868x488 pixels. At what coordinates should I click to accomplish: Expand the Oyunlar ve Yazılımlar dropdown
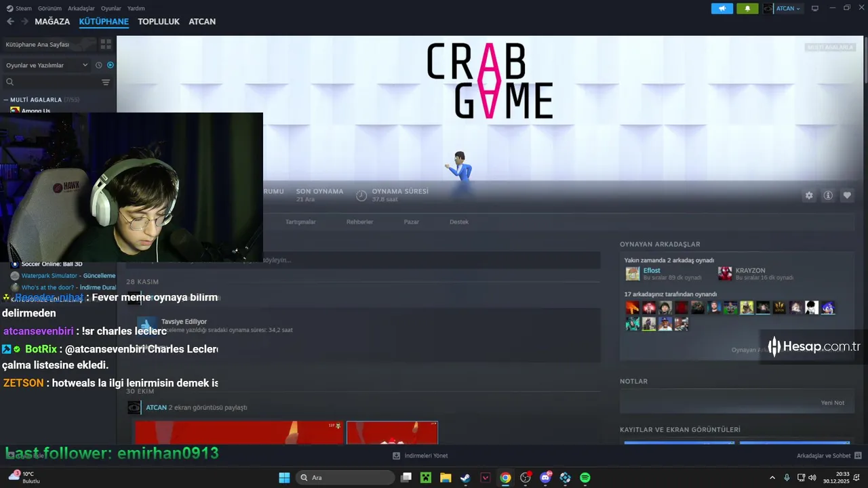point(47,65)
